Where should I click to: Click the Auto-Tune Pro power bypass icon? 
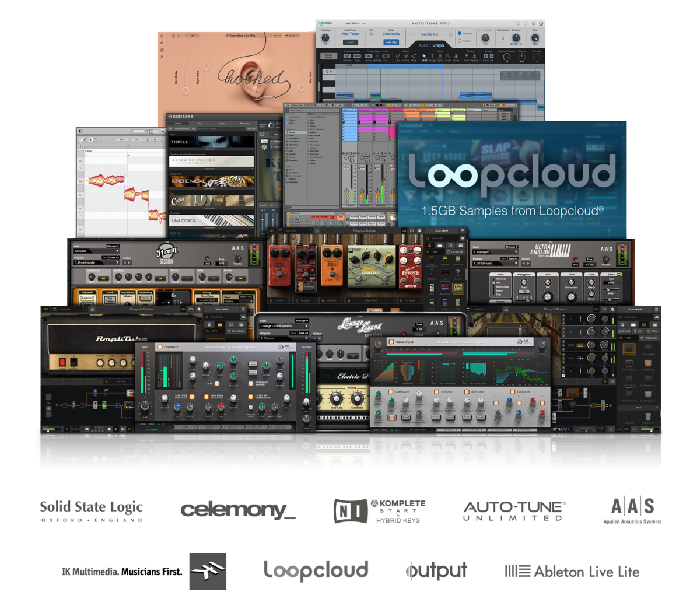541,23
